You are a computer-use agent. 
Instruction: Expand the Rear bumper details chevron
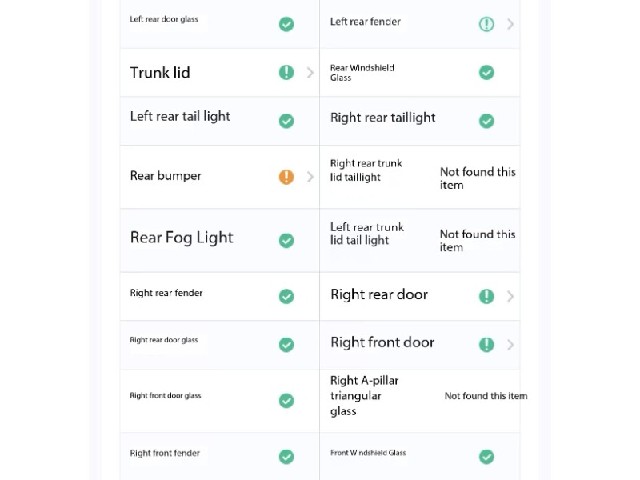(x=310, y=177)
